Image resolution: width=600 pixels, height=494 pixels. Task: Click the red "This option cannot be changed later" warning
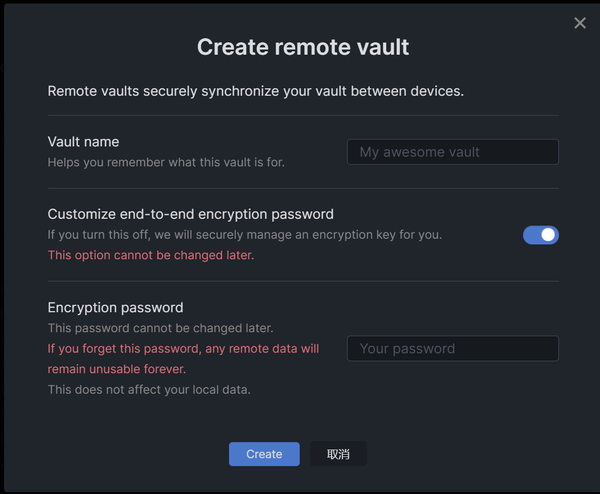(151, 255)
